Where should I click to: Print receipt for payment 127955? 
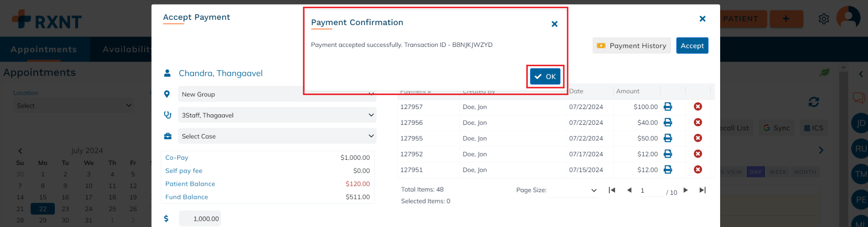tap(668, 138)
